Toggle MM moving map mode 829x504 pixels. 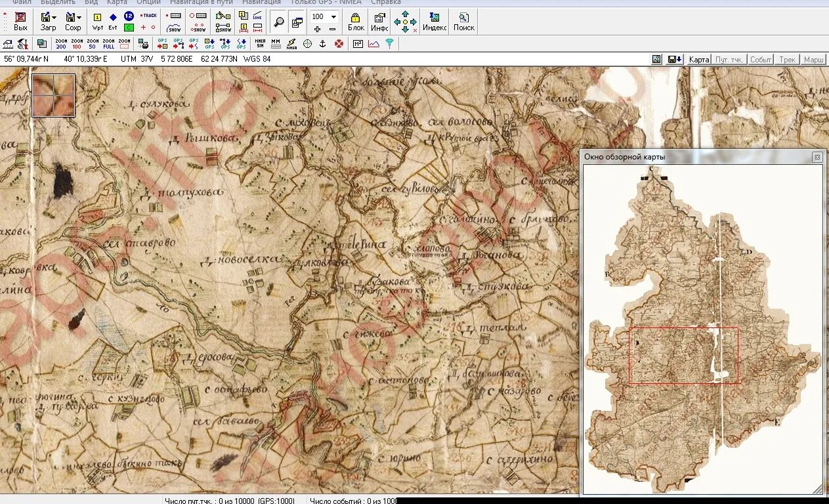(276, 44)
